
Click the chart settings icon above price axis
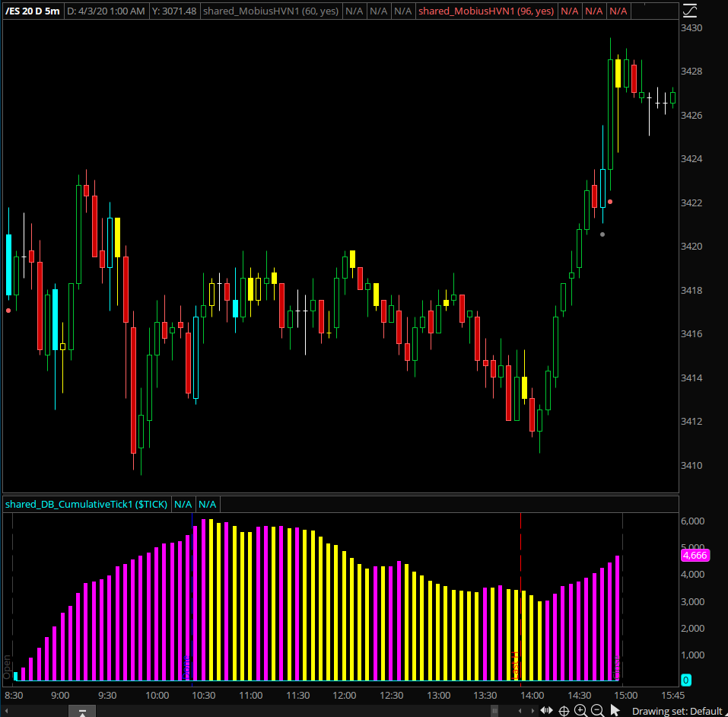coord(690,11)
